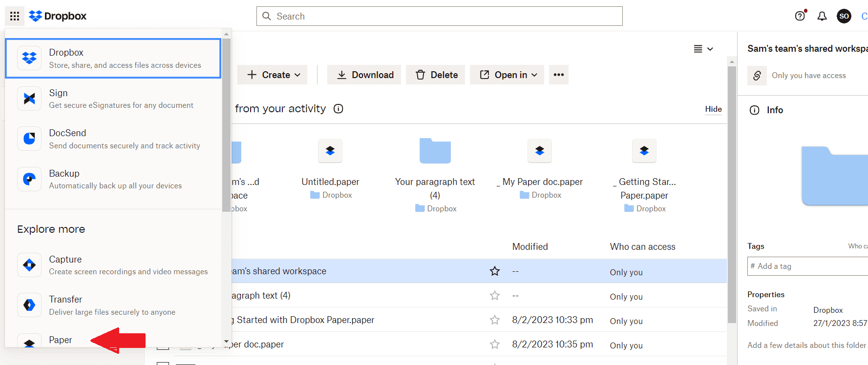
Task: Expand the Create dropdown
Action: [273, 75]
